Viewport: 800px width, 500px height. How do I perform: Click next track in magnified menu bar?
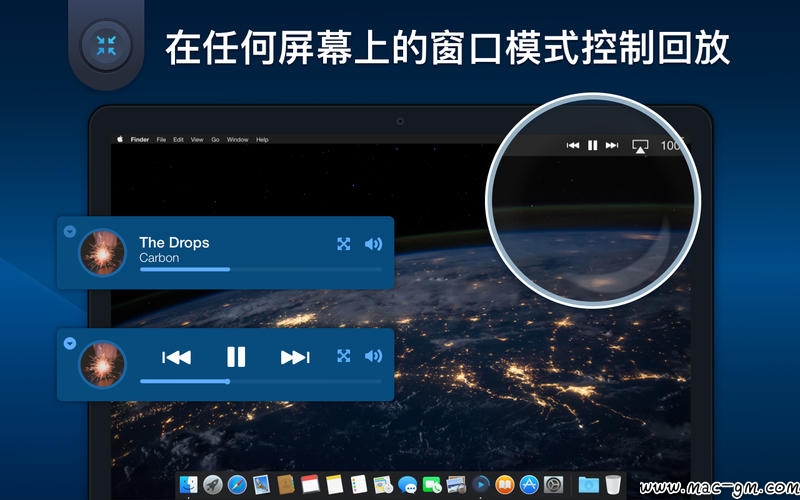click(612, 145)
